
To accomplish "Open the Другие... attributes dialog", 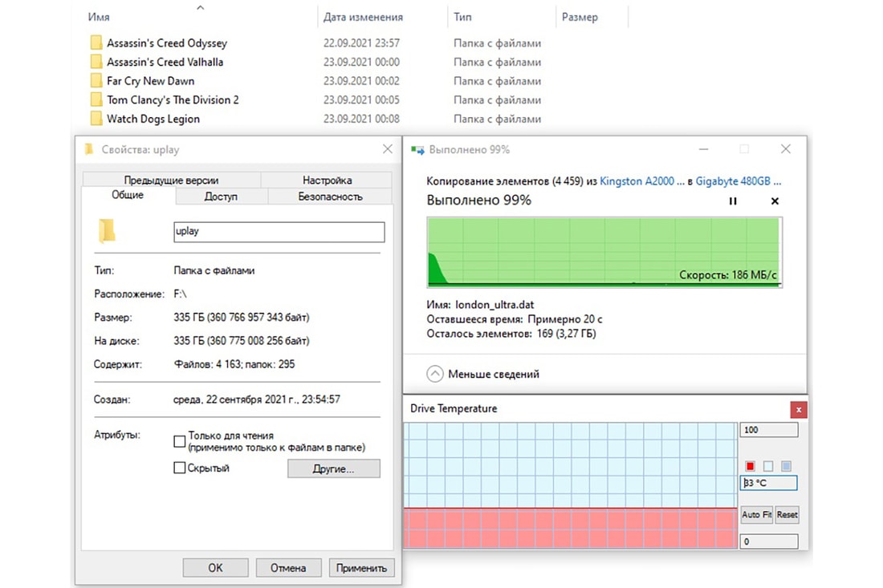I will (x=334, y=468).
